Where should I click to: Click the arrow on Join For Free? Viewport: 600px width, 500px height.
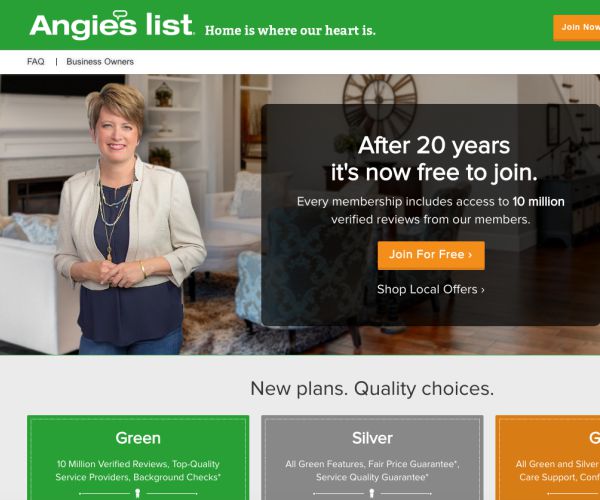(x=470, y=255)
